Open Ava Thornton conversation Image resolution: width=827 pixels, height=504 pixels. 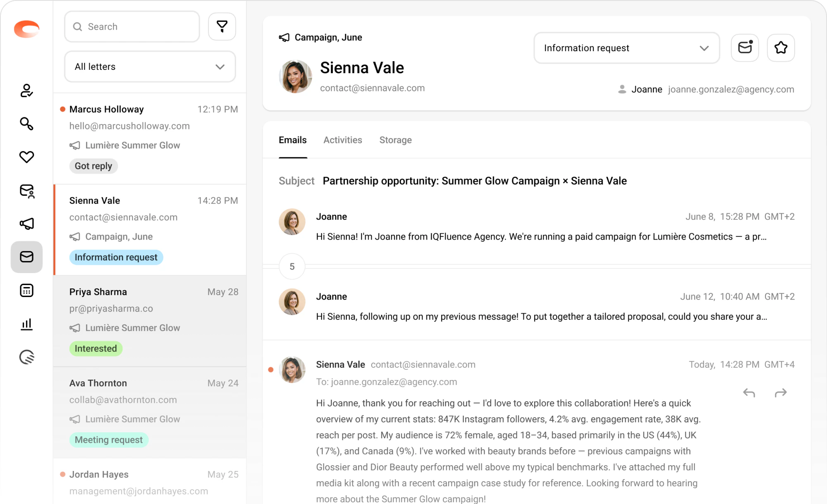click(150, 412)
